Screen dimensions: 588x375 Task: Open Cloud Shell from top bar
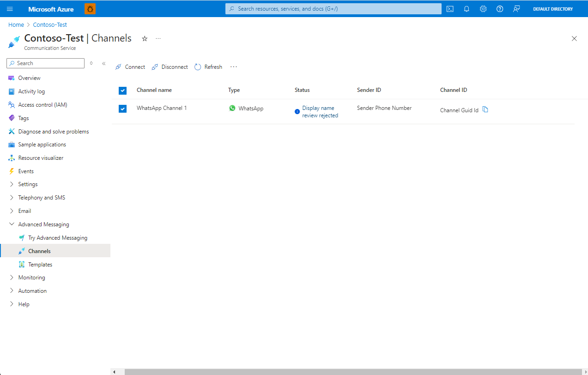[x=450, y=9]
